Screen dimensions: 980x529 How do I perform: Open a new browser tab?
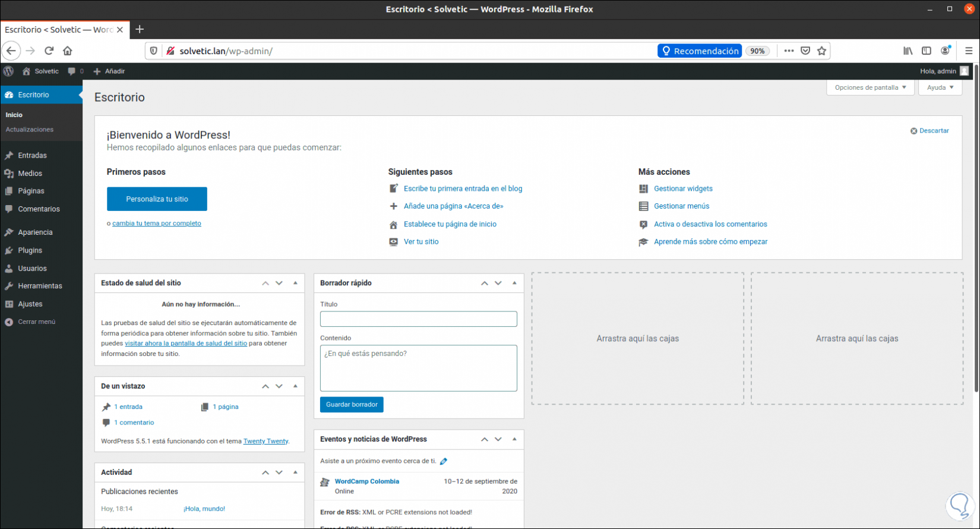(x=140, y=29)
